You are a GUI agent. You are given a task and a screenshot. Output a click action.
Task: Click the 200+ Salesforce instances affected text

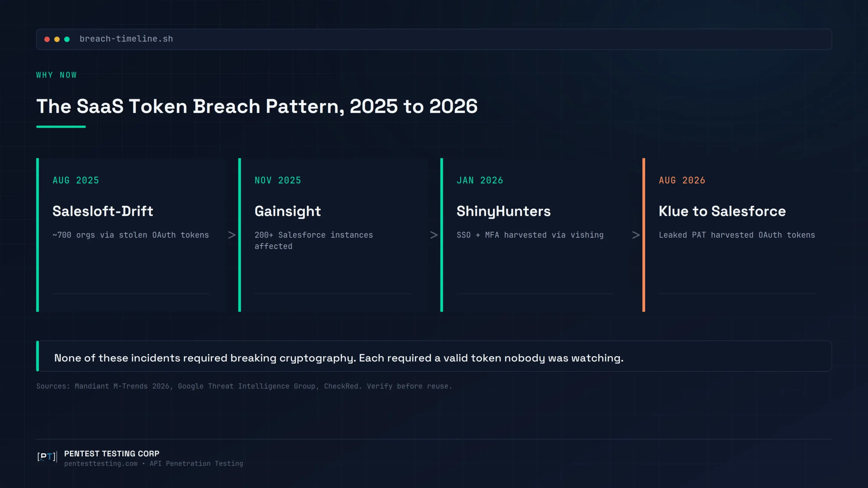point(314,241)
